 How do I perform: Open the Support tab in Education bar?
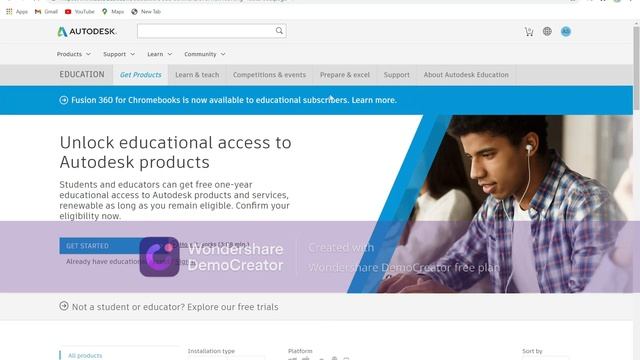[x=397, y=75]
